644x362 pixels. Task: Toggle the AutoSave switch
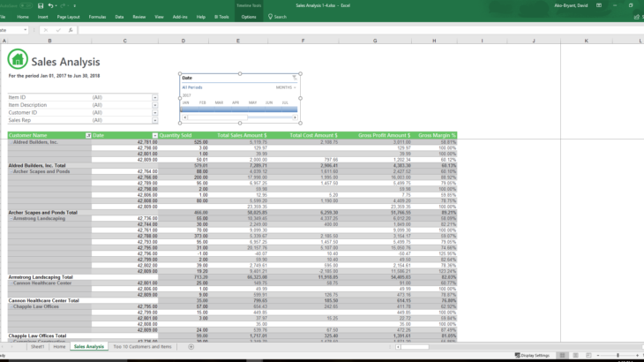pyautogui.click(x=26, y=6)
